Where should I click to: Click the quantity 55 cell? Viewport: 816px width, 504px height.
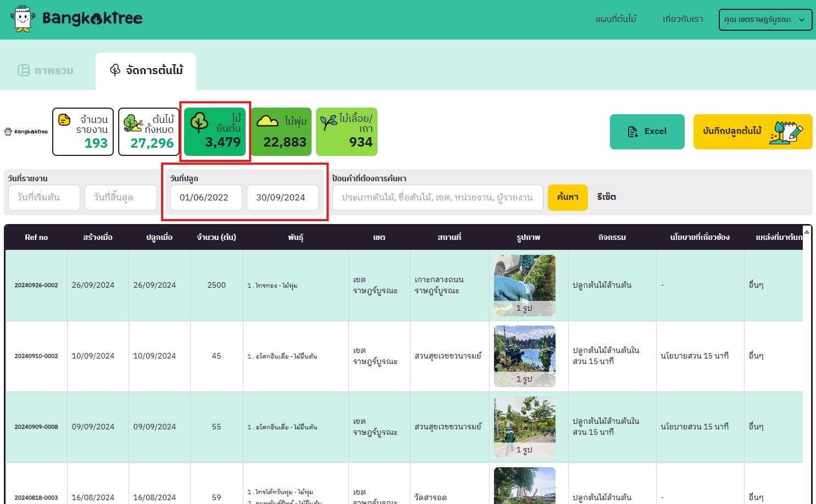(217, 427)
